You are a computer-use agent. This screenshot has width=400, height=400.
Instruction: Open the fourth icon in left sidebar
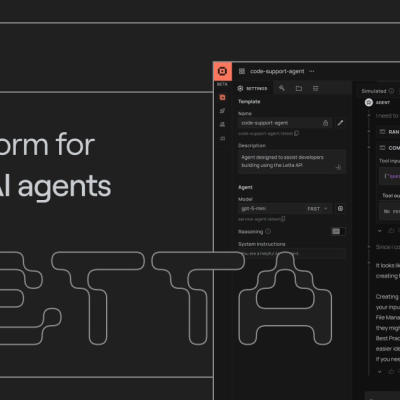[x=222, y=138]
